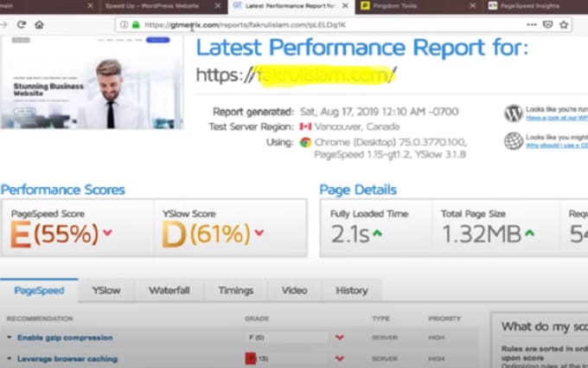Click the E (55%) PageSpeed score

pos(54,234)
